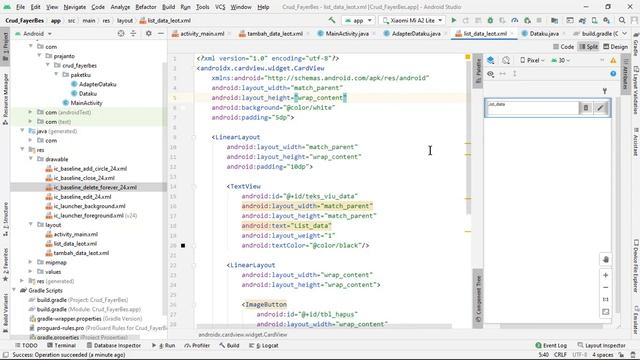Click the yellow inspection indicator in editor

click(x=468, y=57)
